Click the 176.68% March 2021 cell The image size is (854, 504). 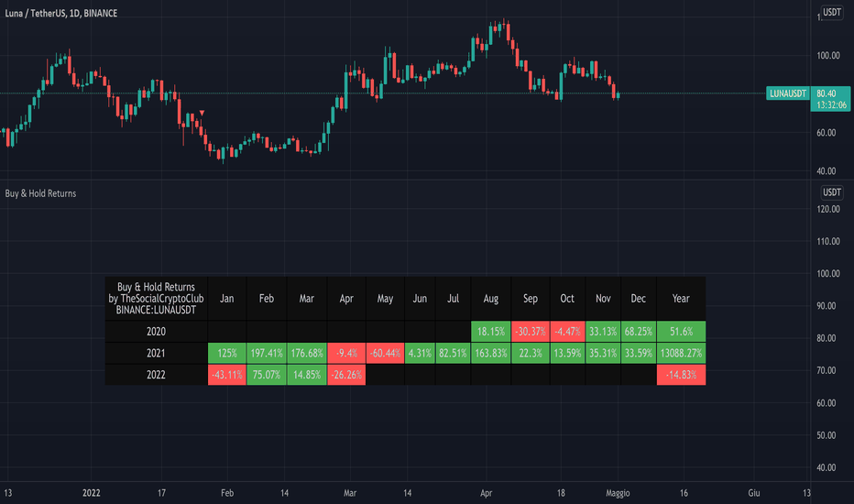pos(307,353)
